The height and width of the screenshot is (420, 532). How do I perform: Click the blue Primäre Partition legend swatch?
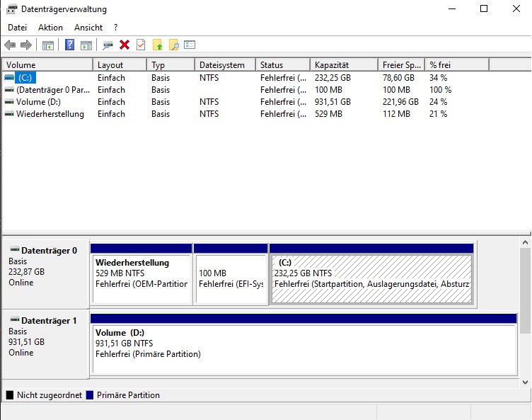click(x=90, y=395)
